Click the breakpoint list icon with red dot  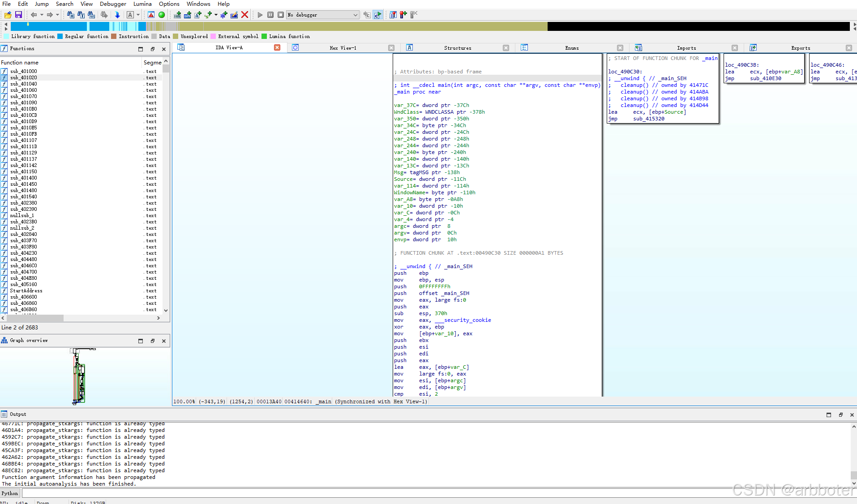coord(393,15)
